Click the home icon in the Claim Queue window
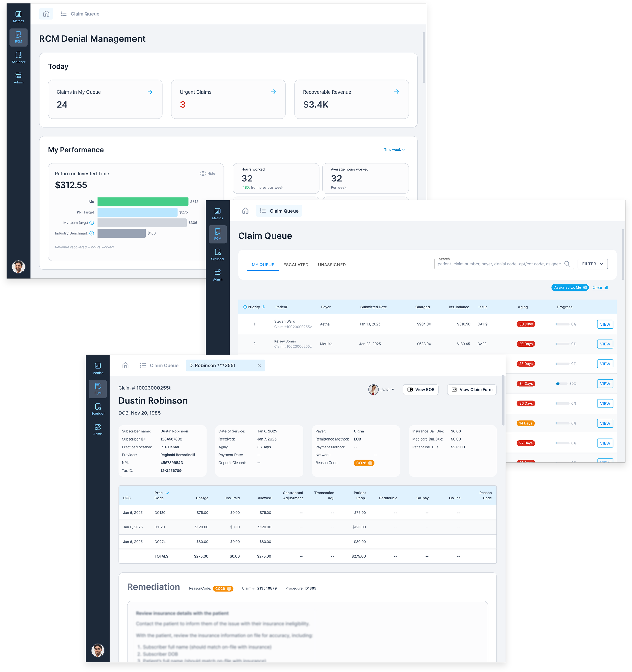 [245, 211]
